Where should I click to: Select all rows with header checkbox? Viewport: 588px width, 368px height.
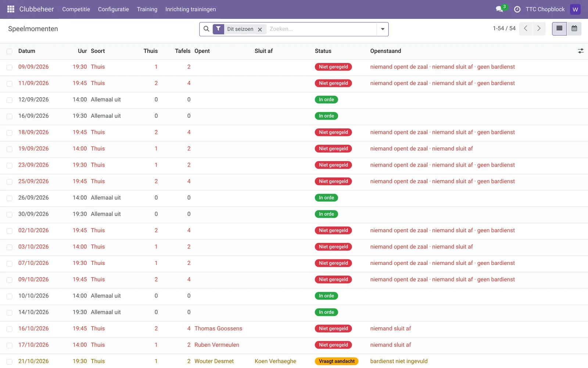(10, 52)
